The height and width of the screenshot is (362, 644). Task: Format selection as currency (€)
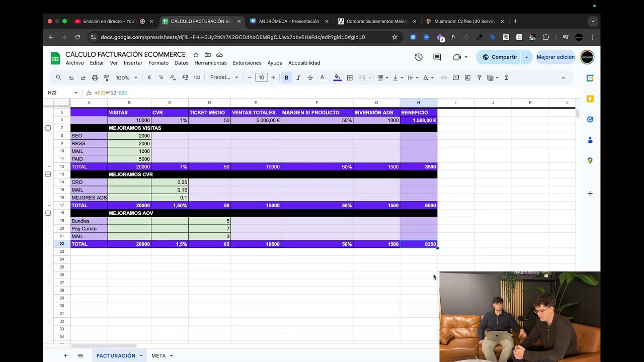point(149,78)
